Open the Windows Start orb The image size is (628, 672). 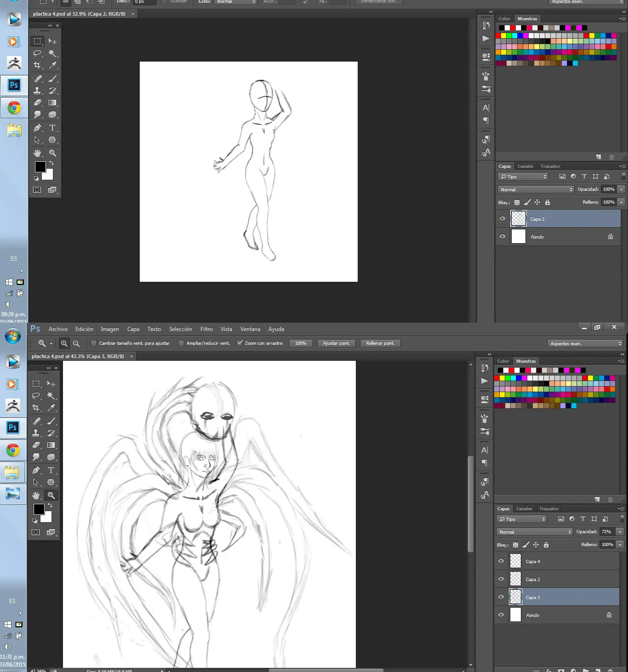point(12,336)
